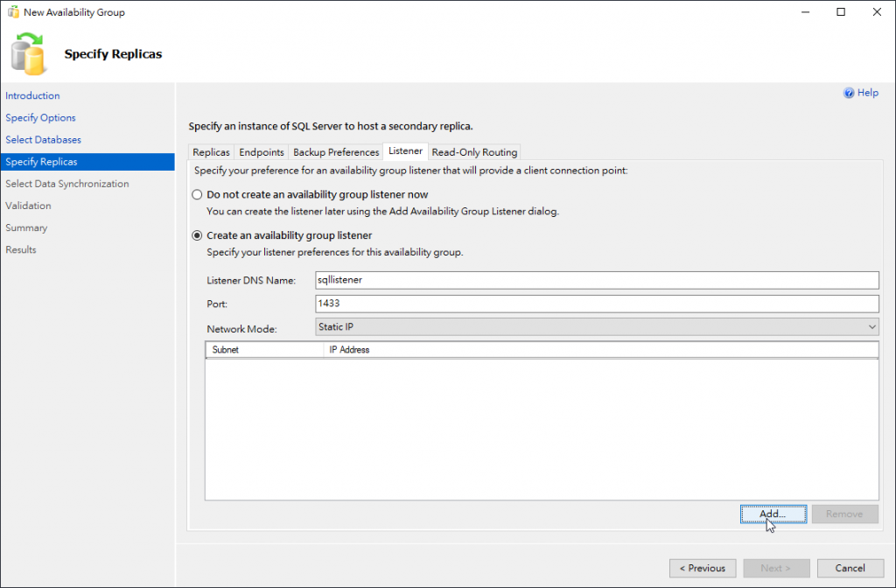
Task: Click the Help icon link
Action: click(861, 93)
